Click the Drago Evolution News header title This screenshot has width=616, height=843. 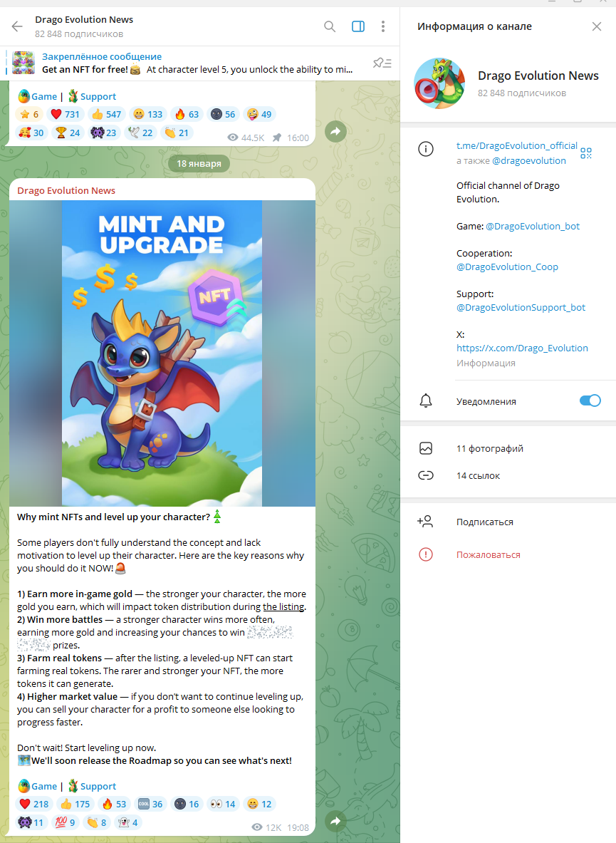click(x=84, y=20)
